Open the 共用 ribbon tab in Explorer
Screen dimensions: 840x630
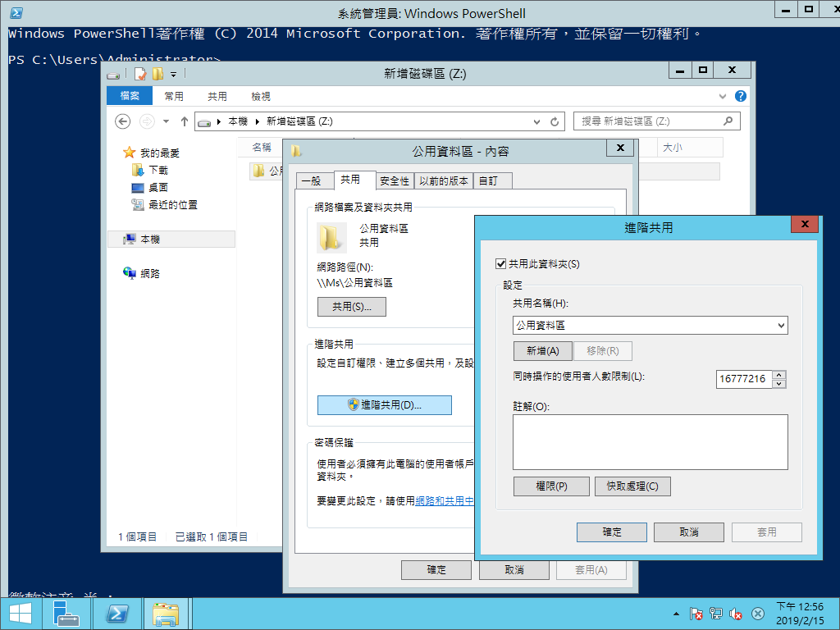[x=217, y=96]
